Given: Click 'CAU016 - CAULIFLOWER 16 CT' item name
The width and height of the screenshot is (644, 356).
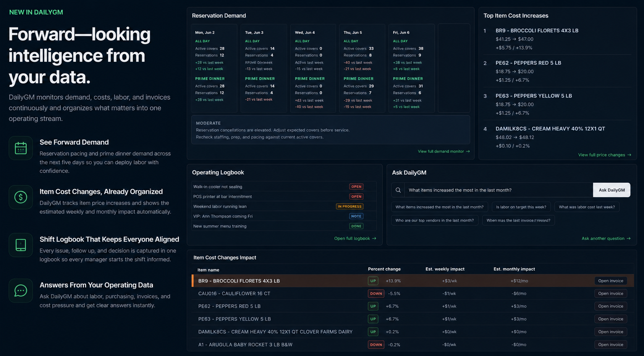Looking at the screenshot, I should click(234, 293).
